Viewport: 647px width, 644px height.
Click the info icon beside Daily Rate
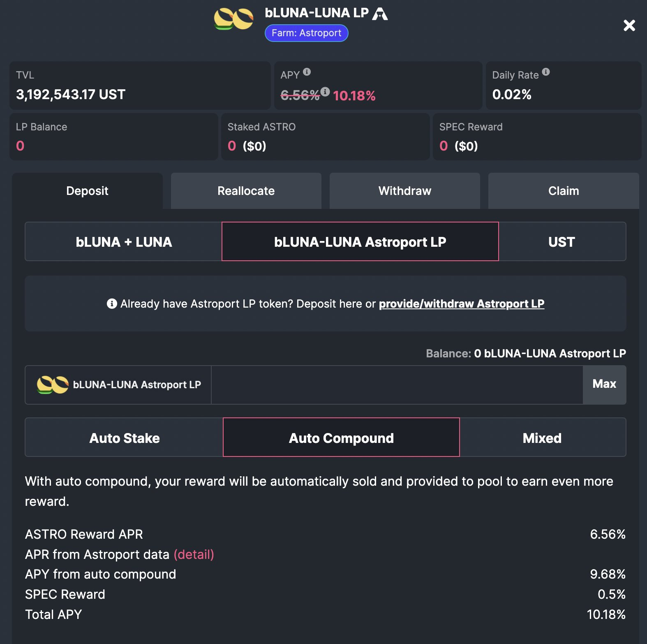click(x=546, y=72)
